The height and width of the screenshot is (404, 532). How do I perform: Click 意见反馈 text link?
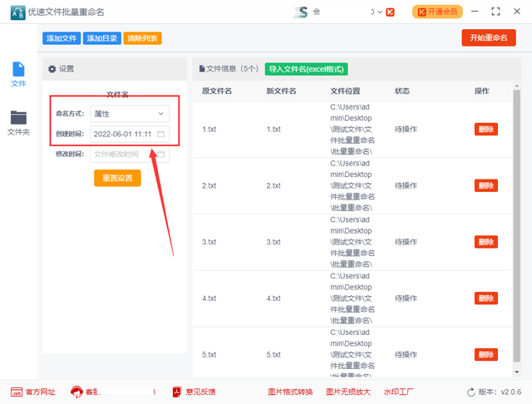(x=200, y=392)
